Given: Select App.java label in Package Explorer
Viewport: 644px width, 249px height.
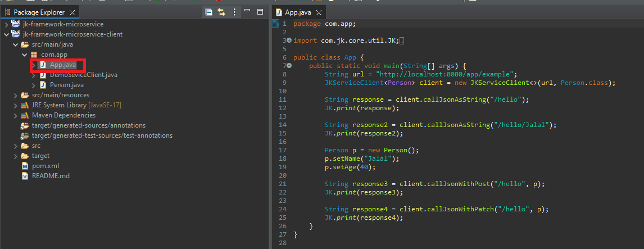Looking at the screenshot, I should click(x=63, y=65).
